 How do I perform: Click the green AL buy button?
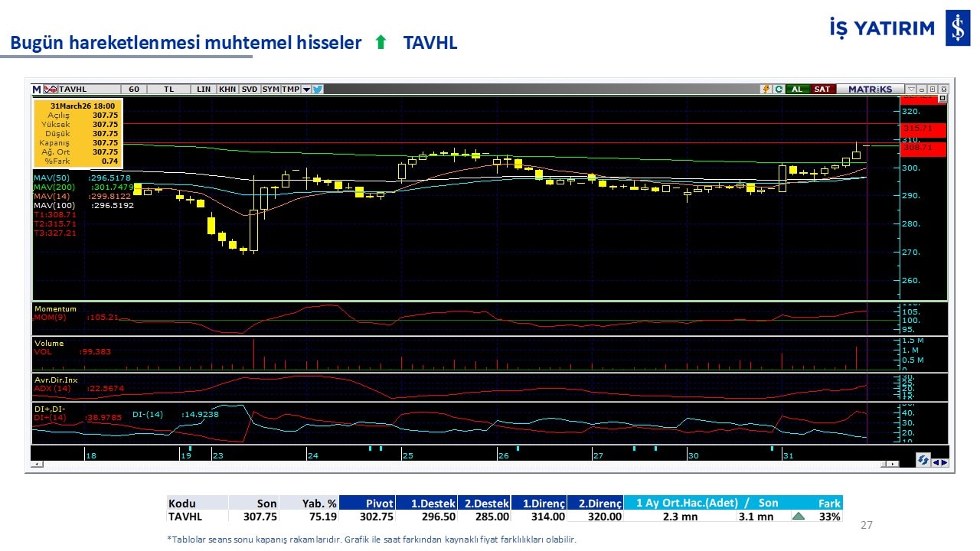coord(797,90)
